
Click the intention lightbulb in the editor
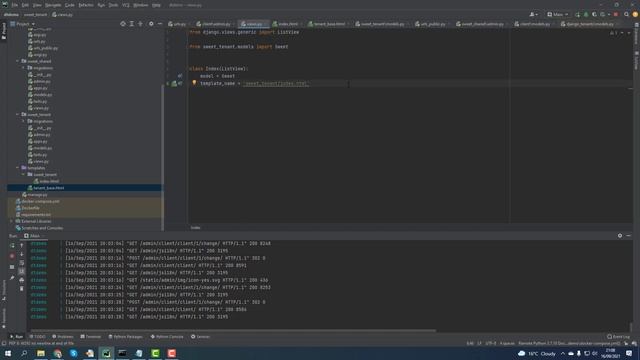194,83
